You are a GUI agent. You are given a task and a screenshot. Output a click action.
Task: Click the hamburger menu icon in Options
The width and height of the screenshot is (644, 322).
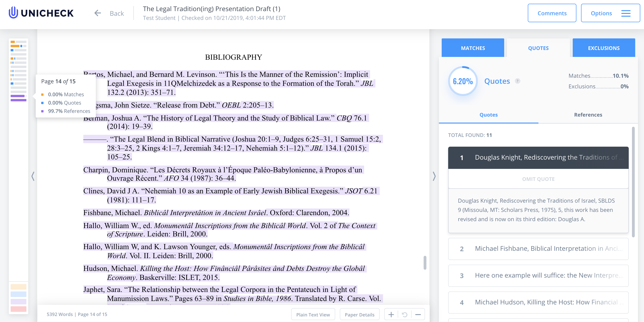tap(626, 13)
